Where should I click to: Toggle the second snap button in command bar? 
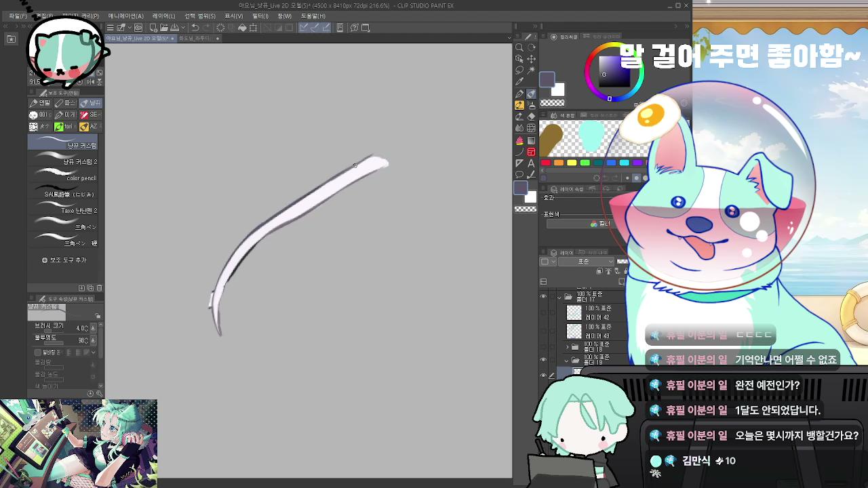pos(315,28)
